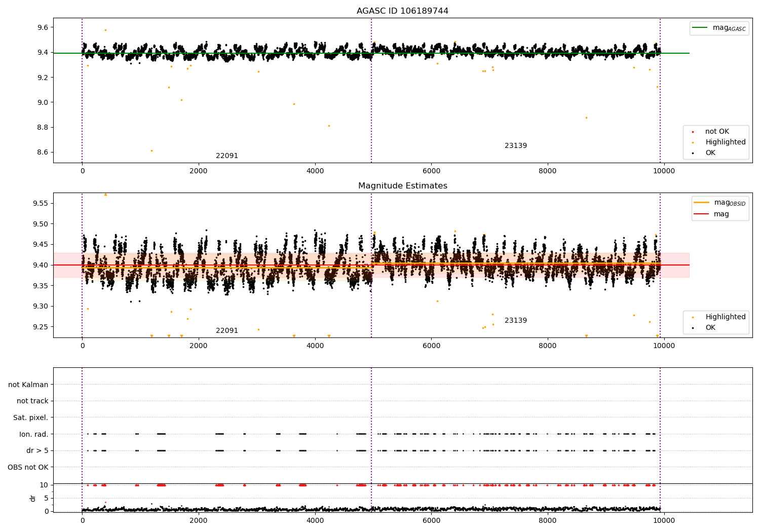The image size is (760, 532).
Task: Click the orange outlier point near 8.8 before 10000 in top plot
Action: tap(586, 118)
